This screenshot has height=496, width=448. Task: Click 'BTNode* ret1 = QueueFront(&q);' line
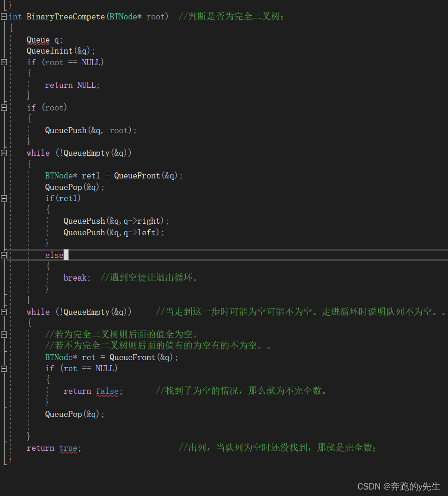coord(114,176)
